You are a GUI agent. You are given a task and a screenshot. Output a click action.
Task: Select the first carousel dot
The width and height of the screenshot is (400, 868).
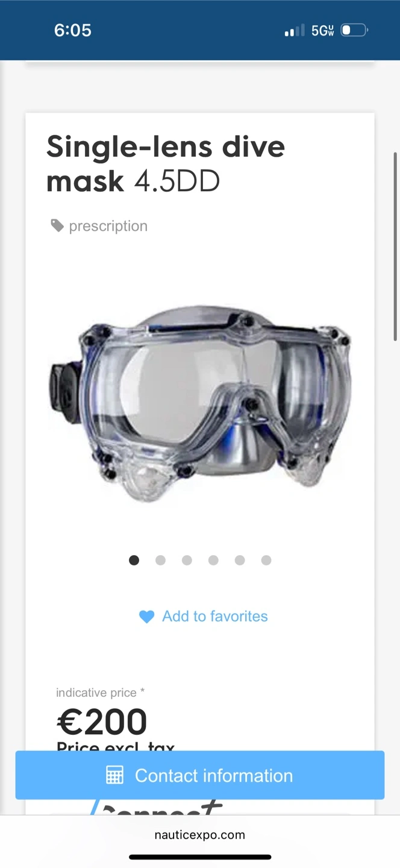[134, 560]
